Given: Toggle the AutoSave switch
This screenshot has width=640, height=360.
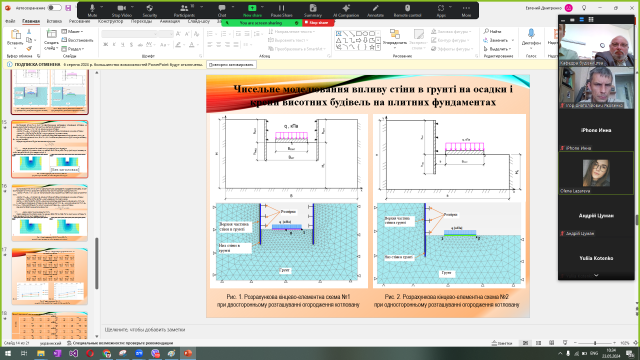Looking at the screenshot, I should coord(54,8).
